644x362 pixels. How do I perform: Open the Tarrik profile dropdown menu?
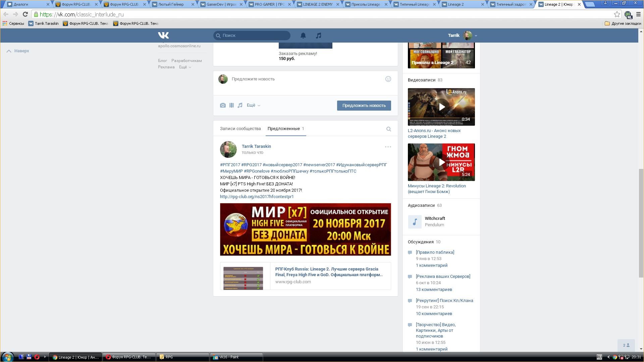pyautogui.click(x=463, y=35)
